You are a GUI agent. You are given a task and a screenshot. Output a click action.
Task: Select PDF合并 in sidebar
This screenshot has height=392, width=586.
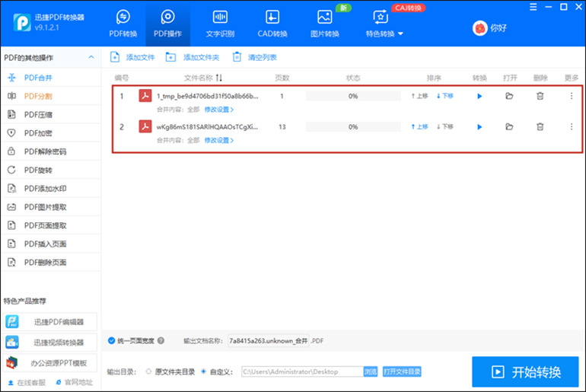(x=51, y=78)
